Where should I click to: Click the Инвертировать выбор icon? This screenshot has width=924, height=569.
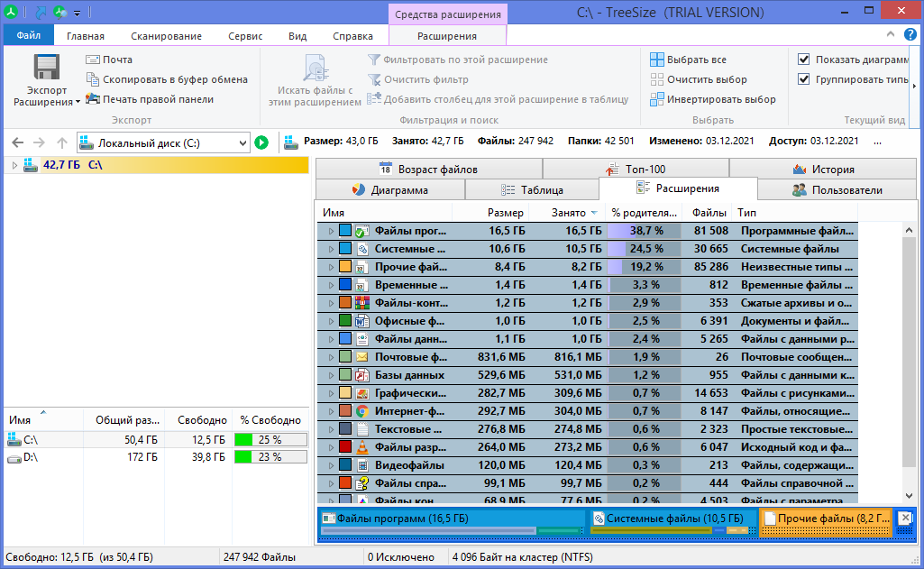(x=656, y=100)
